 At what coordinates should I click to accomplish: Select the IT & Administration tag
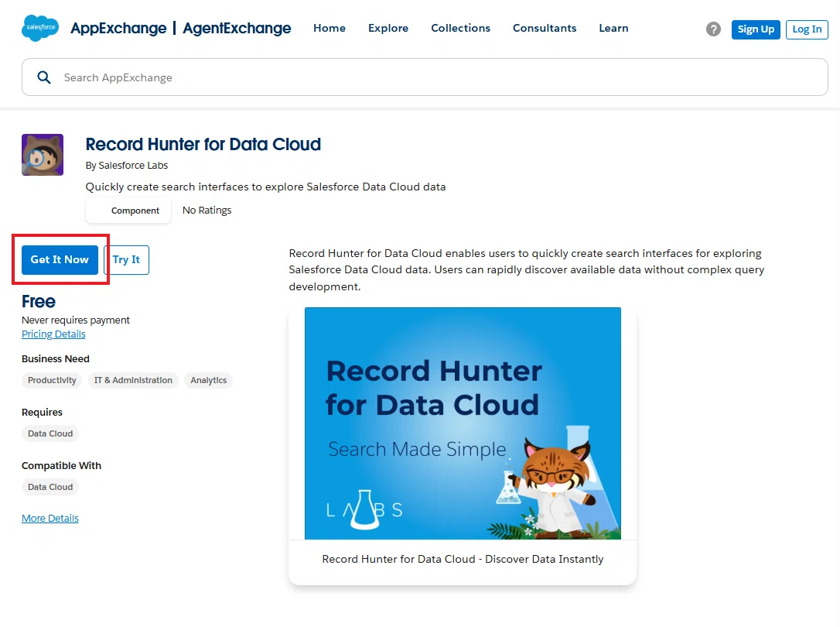point(133,381)
